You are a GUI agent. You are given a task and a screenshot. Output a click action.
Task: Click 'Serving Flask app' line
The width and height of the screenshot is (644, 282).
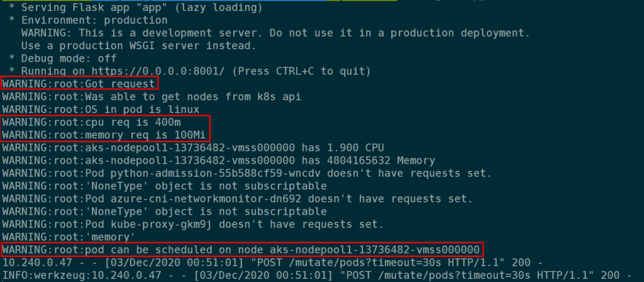click(x=136, y=8)
